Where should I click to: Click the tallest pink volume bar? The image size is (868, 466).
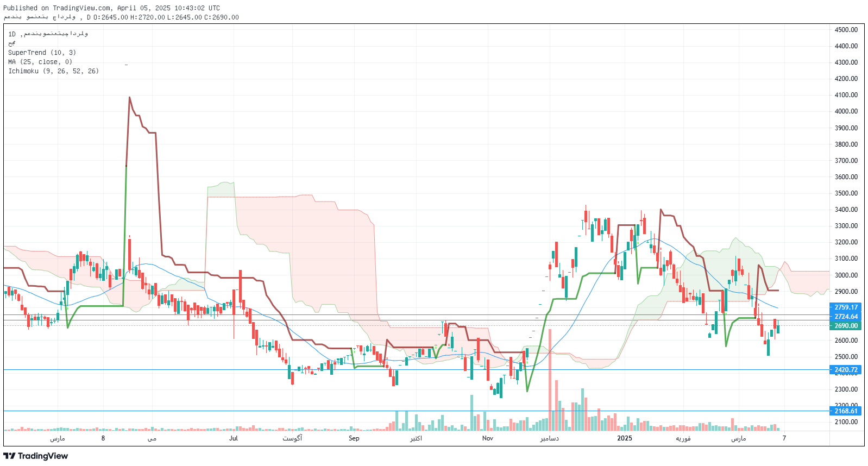(550, 380)
